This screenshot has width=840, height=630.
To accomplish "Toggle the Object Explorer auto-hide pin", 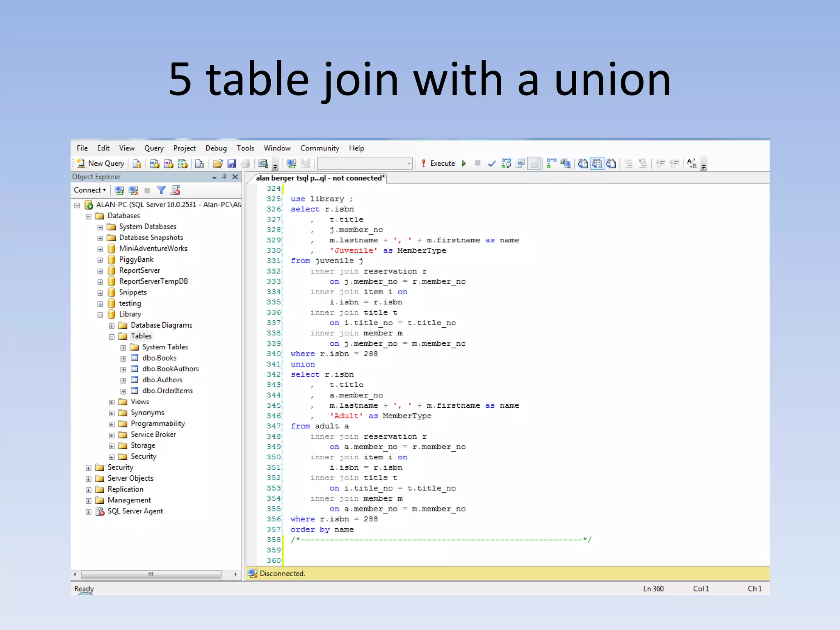I will (x=224, y=177).
